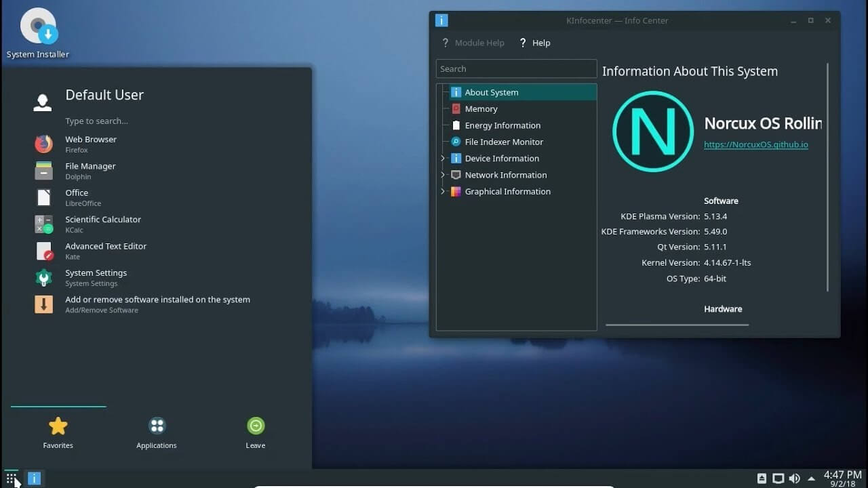Screen dimensions: 868x488
Task: Switch to the Applications tab in the launcher
Action: (157, 433)
